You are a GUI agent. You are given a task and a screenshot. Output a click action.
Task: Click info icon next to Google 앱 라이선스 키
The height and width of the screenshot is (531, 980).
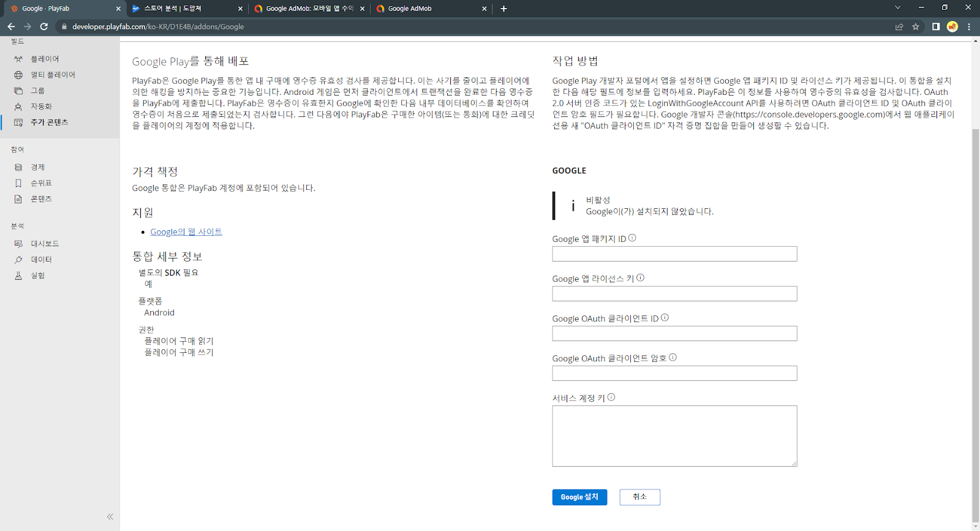(x=640, y=278)
